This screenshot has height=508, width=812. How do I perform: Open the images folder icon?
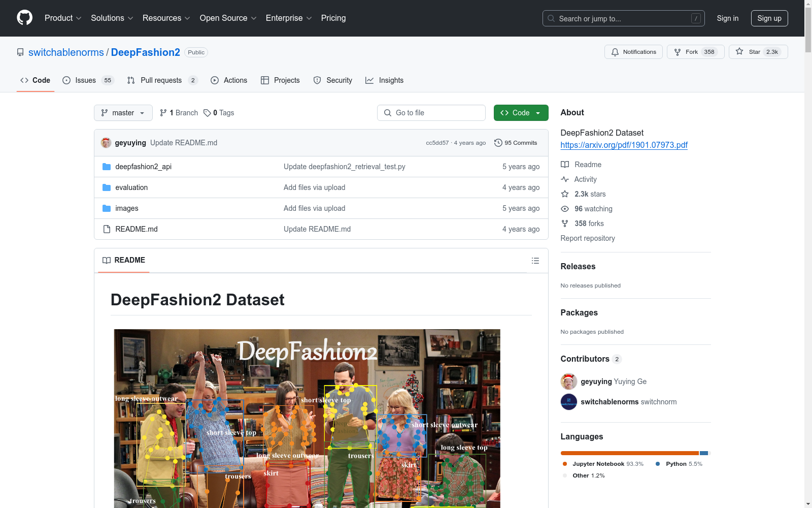click(107, 208)
